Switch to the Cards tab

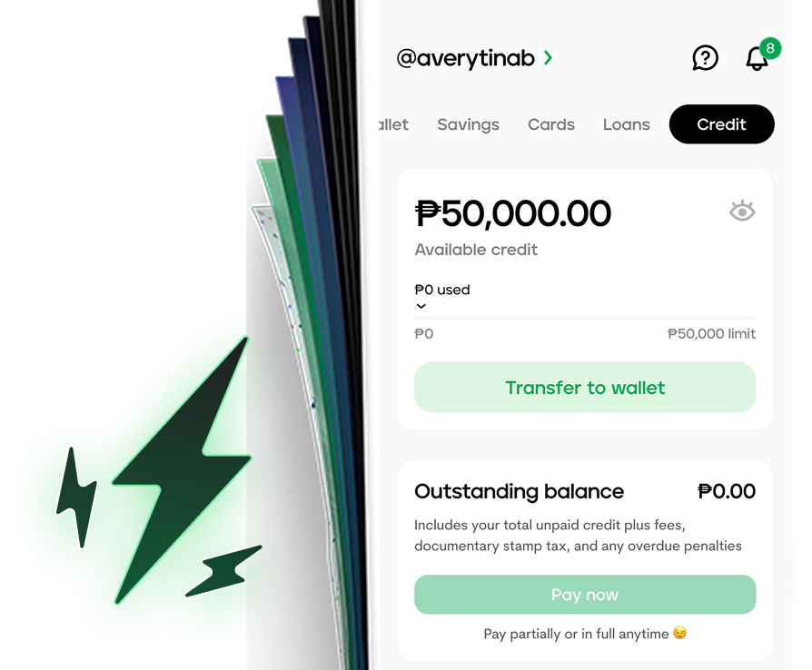pos(551,124)
